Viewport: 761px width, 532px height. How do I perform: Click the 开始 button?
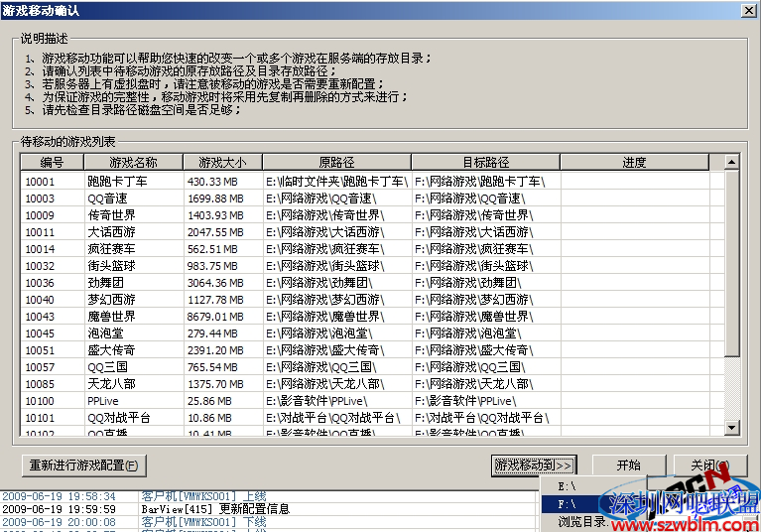click(x=628, y=465)
